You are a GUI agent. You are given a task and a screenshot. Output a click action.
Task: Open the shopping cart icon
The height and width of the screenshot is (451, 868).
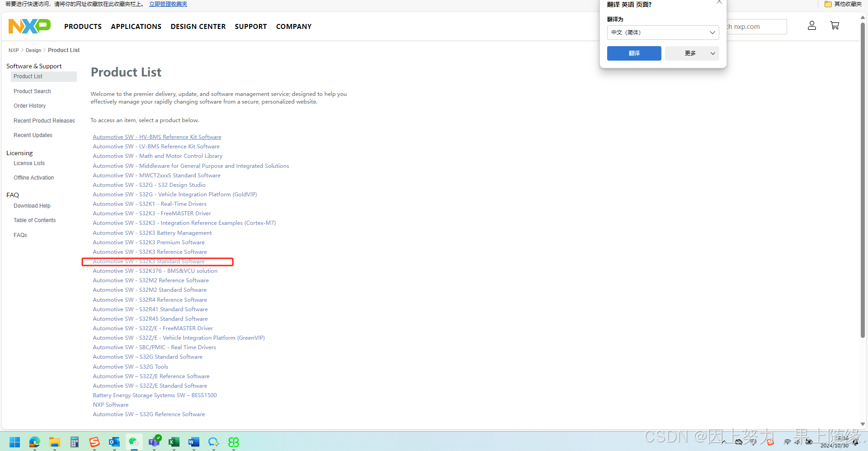[835, 26]
